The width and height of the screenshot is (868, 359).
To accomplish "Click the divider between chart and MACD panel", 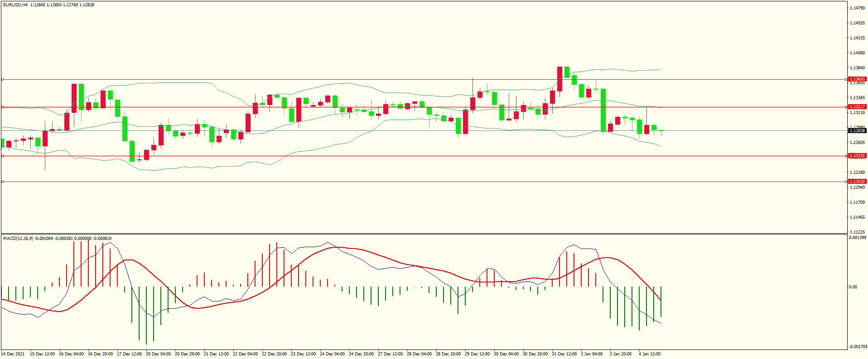I will [x=424, y=234].
